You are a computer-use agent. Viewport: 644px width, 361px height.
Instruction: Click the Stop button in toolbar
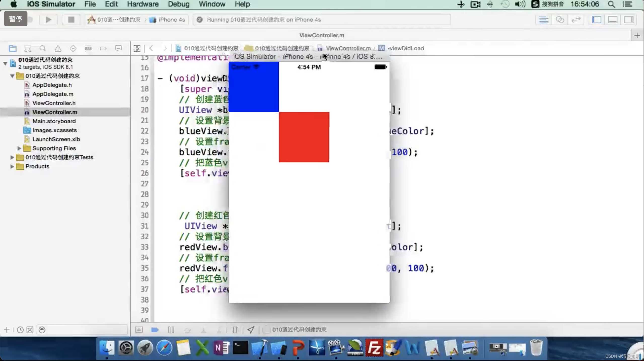tap(71, 20)
